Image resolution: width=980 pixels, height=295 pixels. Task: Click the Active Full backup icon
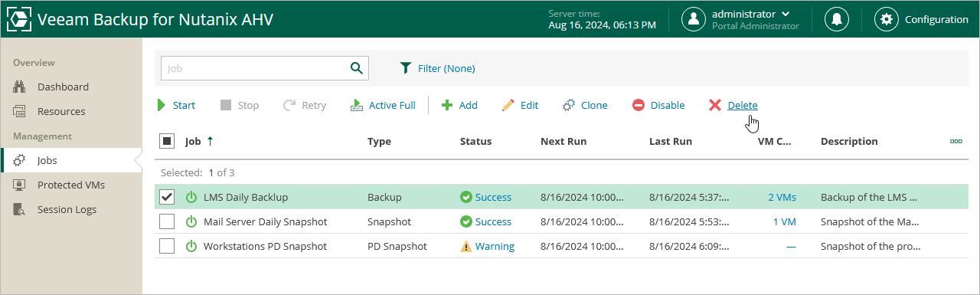pyautogui.click(x=357, y=105)
